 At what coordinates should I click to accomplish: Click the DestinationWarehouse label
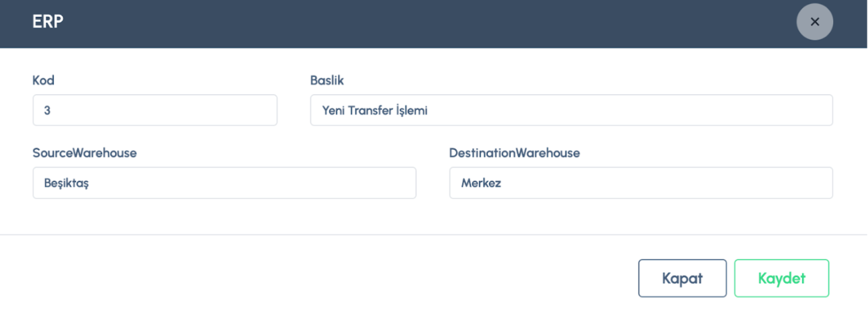(x=514, y=153)
